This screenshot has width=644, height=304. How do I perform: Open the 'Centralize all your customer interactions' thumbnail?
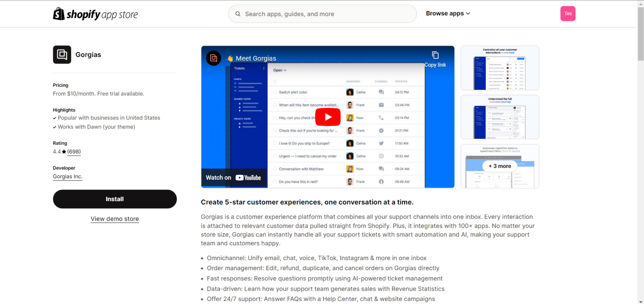(499, 68)
